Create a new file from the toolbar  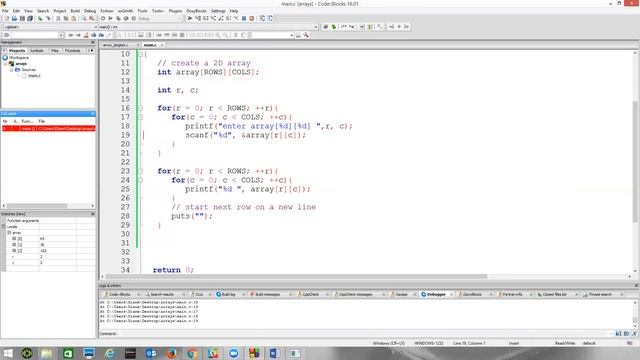pyautogui.click(x=7, y=18)
